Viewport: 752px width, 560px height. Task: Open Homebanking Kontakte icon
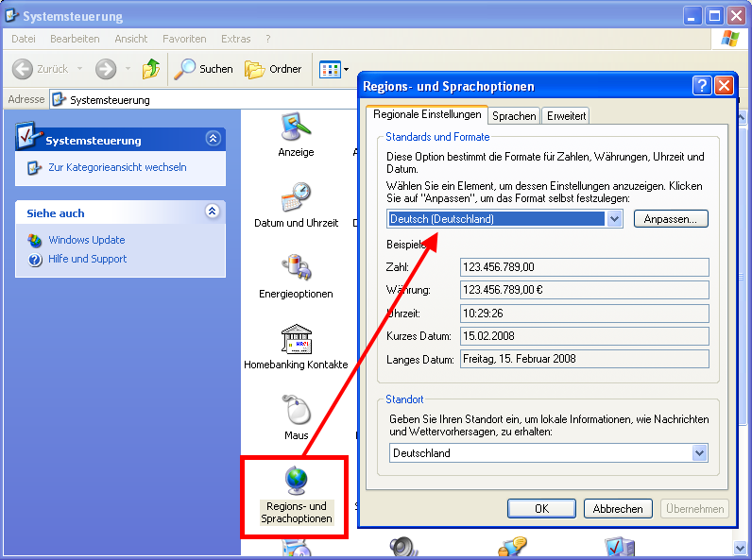296,342
